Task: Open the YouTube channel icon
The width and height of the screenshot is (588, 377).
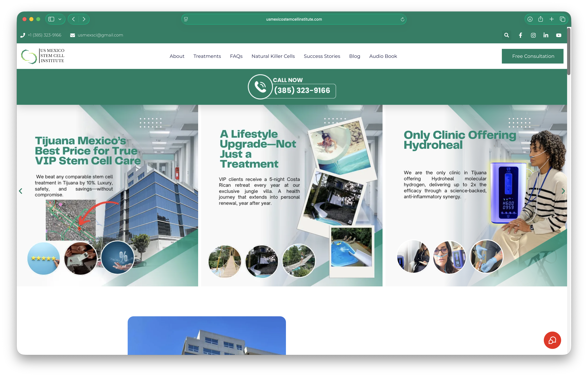Action: click(x=559, y=35)
